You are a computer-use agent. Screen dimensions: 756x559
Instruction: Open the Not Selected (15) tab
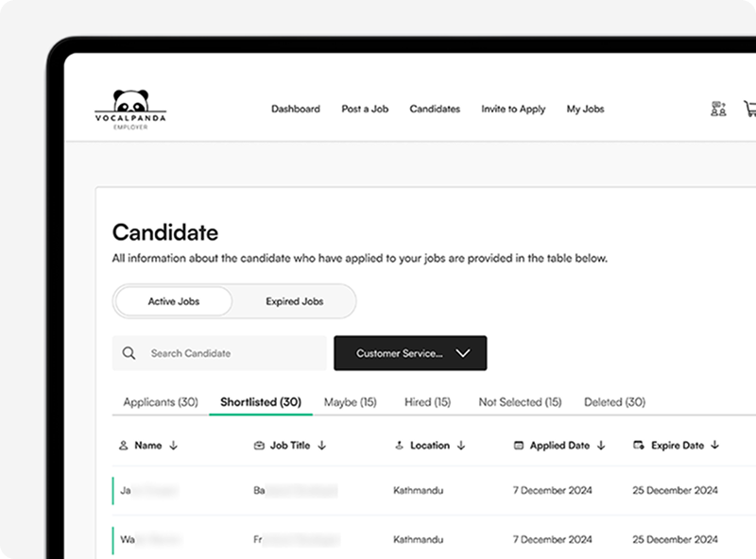520,402
